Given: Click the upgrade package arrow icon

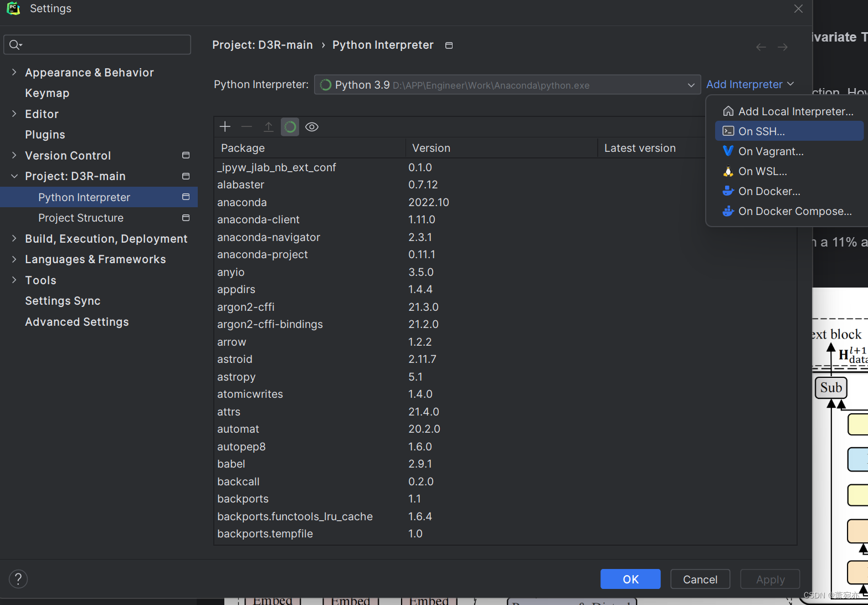Looking at the screenshot, I should coord(268,127).
